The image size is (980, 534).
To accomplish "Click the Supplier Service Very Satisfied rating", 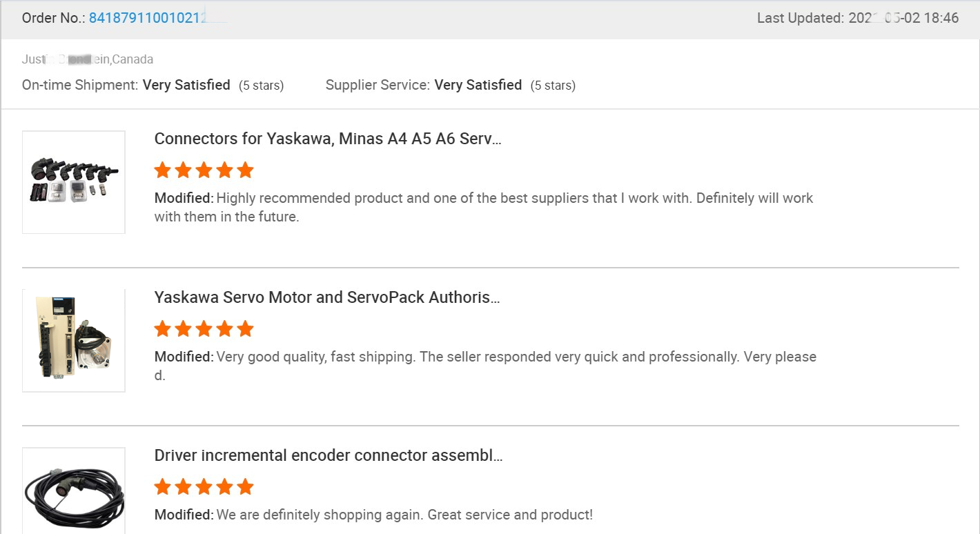I will pos(478,85).
